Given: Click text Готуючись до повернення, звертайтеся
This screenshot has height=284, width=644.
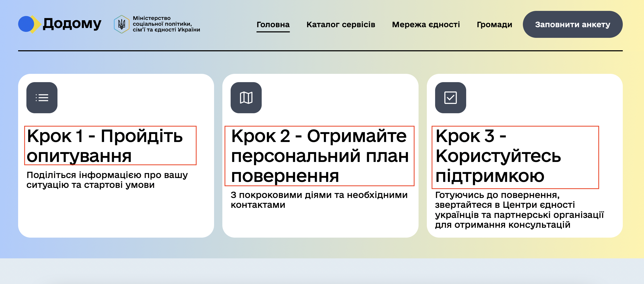Looking at the screenshot, I should point(519,210).
